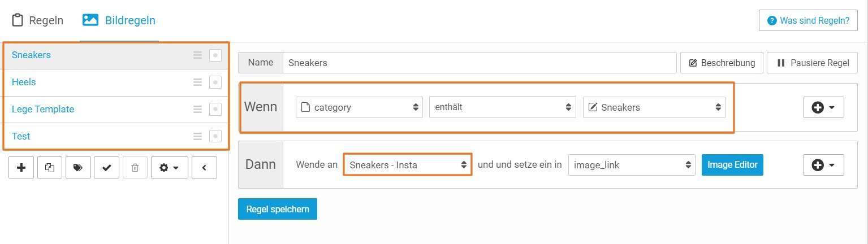Open the gear settings dropdown

pyautogui.click(x=169, y=167)
